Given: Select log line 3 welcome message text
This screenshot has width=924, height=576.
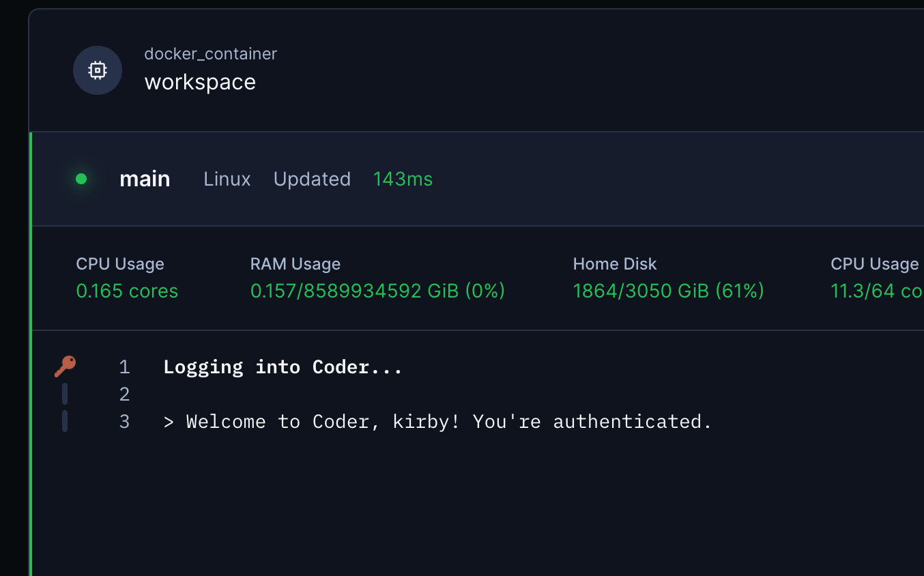Looking at the screenshot, I should coord(437,421).
